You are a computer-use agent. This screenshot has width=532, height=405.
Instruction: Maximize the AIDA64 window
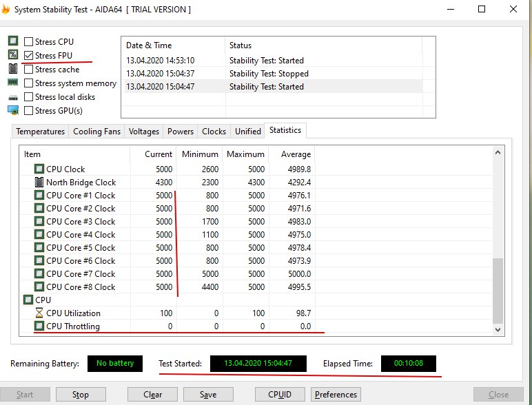click(482, 9)
